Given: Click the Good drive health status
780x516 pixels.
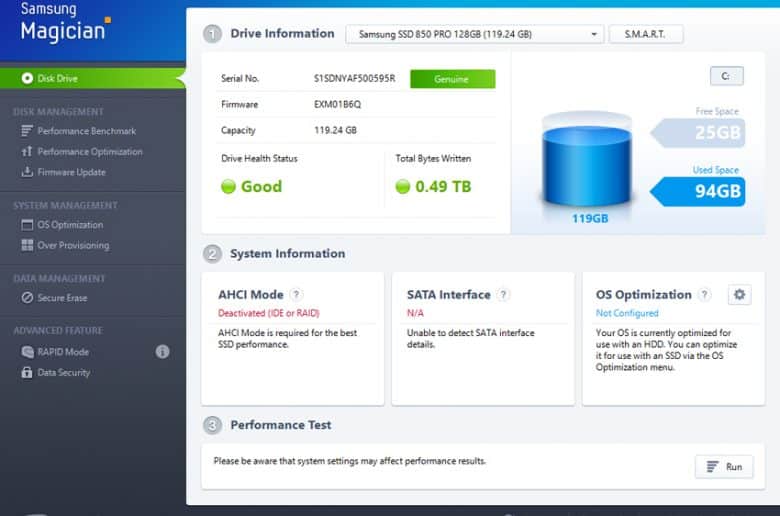Looking at the screenshot, I should pos(252,187).
